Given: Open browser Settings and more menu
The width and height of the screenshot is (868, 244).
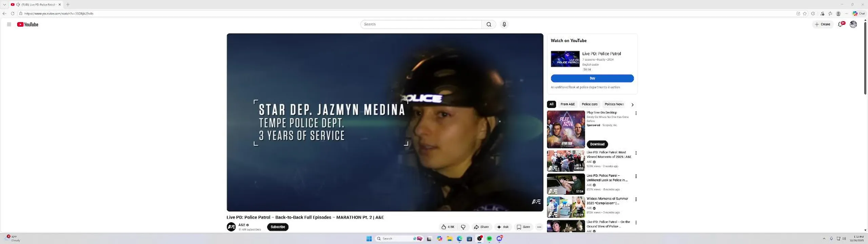Looking at the screenshot, I should pyautogui.click(x=846, y=14).
